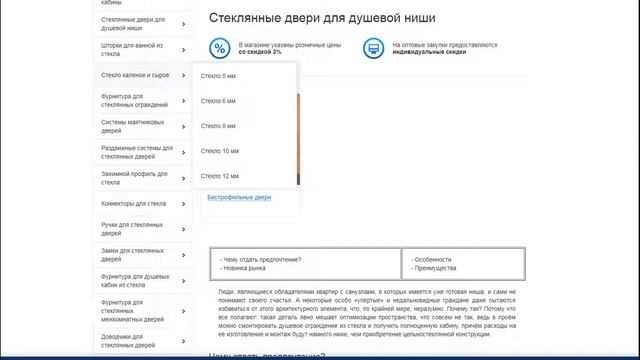Open Ручки для стеклянных дверей category
The image size is (640, 360).
pos(132,229)
